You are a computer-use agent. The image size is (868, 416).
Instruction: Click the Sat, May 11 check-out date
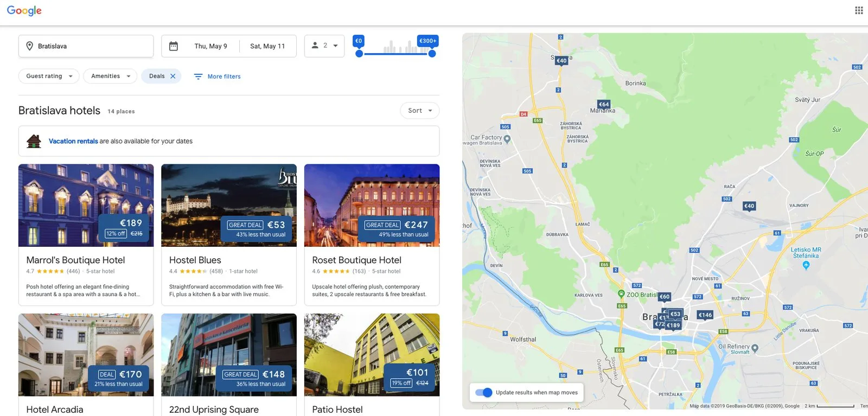click(267, 46)
